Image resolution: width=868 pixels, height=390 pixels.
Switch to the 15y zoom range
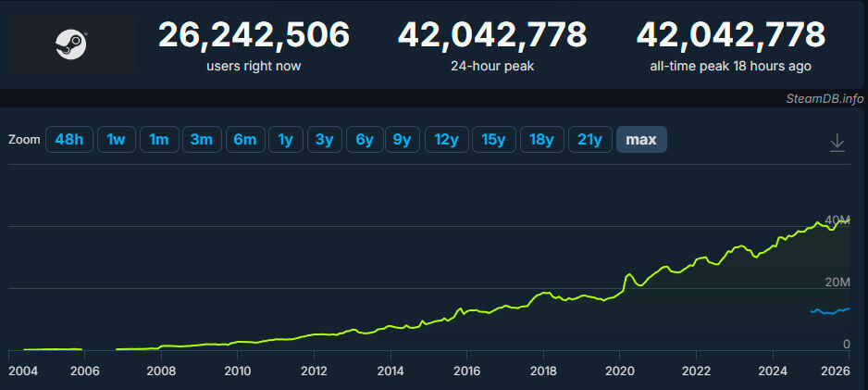tap(493, 140)
